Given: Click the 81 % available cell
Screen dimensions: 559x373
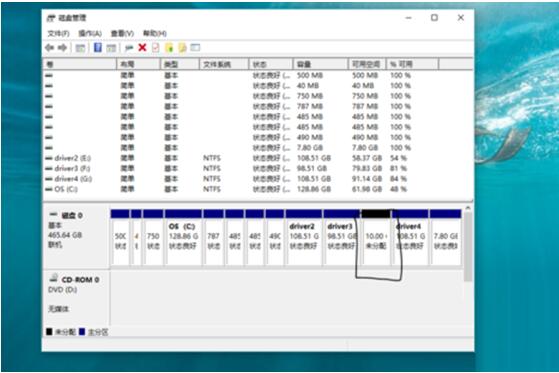Looking at the screenshot, I should pyautogui.click(x=398, y=168).
